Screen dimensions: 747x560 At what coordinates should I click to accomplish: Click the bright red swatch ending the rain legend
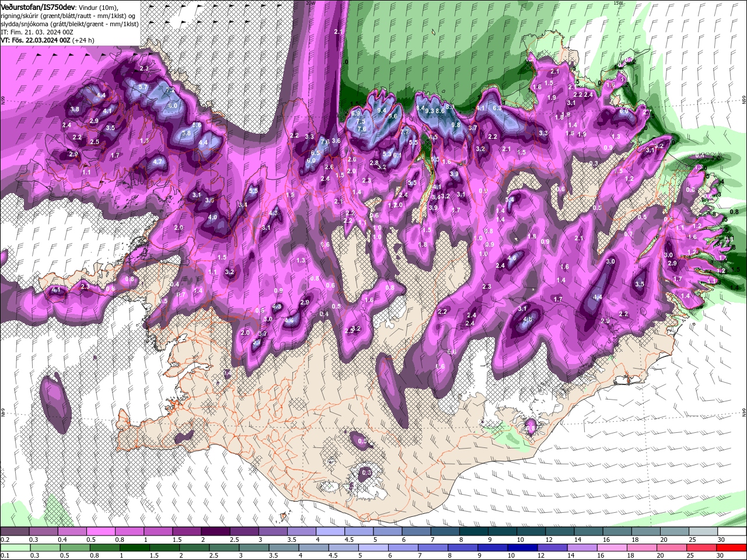pos(731,548)
